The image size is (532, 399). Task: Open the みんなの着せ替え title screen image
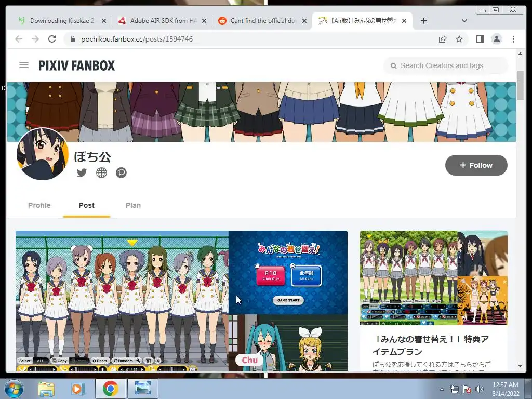click(x=288, y=272)
